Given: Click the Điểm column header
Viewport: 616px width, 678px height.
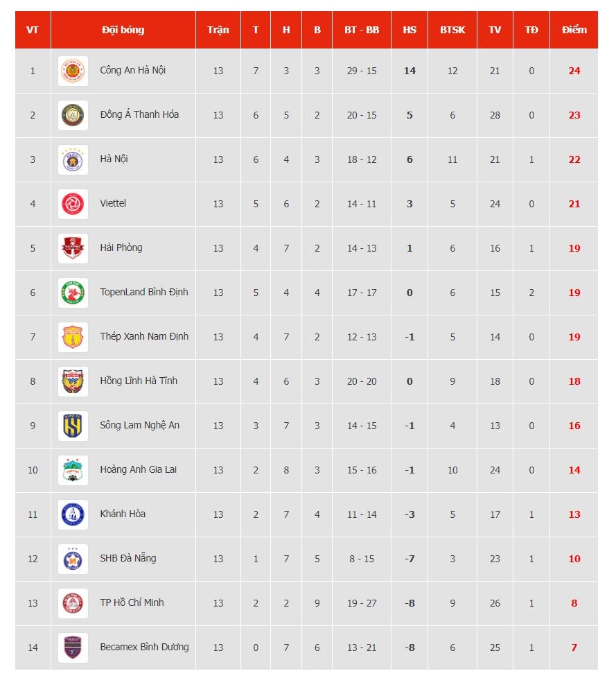Looking at the screenshot, I should point(574,30).
